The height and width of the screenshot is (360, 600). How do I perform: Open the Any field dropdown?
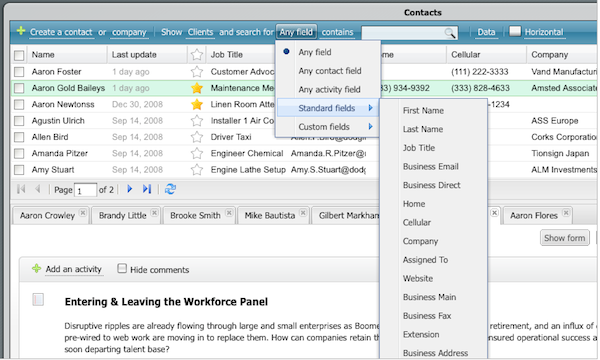pyautogui.click(x=296, y=32)
